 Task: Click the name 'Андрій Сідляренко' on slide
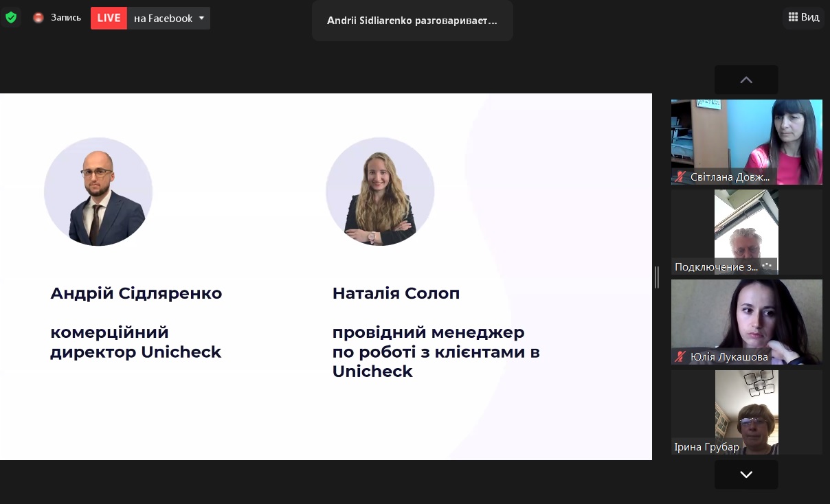pos(136,293)
